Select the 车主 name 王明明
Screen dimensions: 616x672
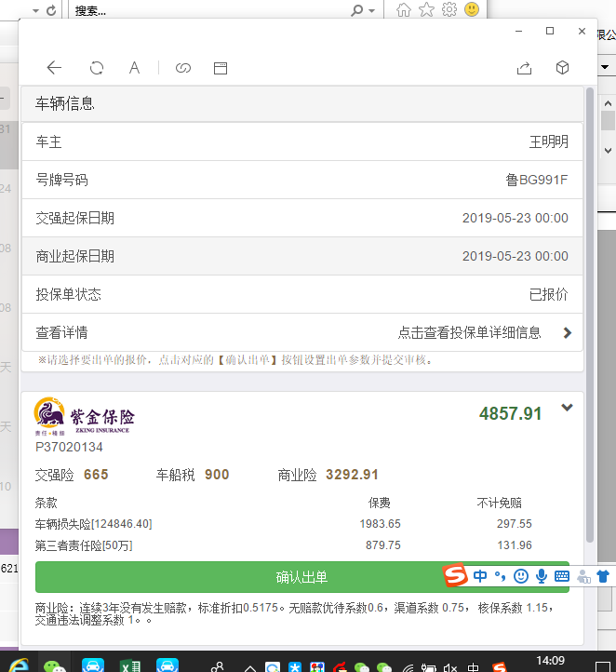[x=549, y=141]
